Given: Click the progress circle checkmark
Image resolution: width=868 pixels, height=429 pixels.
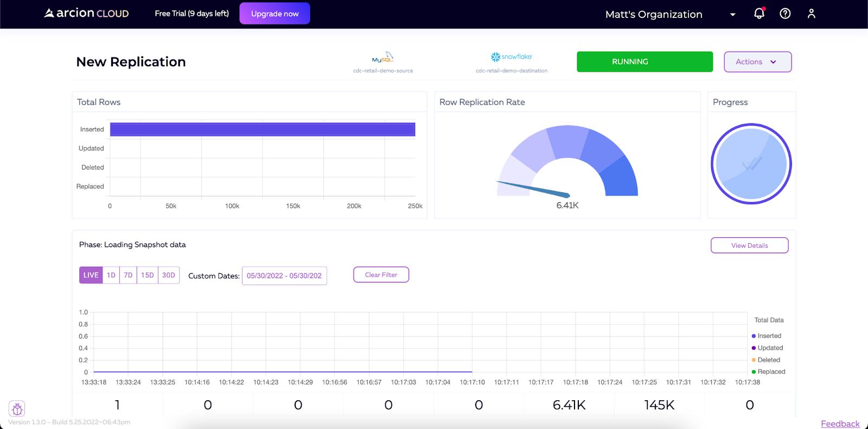Looking at the screenshot, I should coord(751,163).
